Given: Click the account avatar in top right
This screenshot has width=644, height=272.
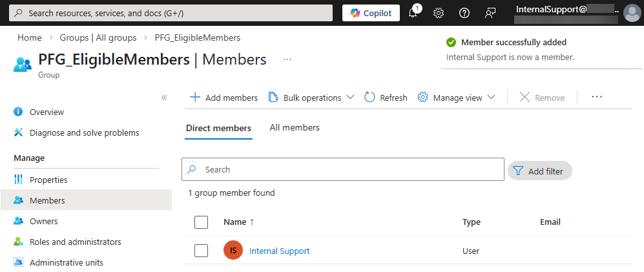Looking at the screenshot, I should tap(631, 13).
